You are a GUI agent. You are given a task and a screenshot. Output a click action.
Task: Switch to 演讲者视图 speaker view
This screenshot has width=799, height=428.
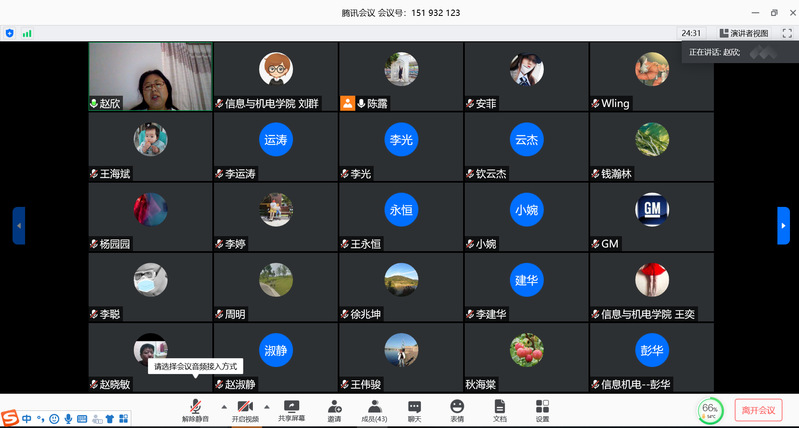tap(744, 33)
